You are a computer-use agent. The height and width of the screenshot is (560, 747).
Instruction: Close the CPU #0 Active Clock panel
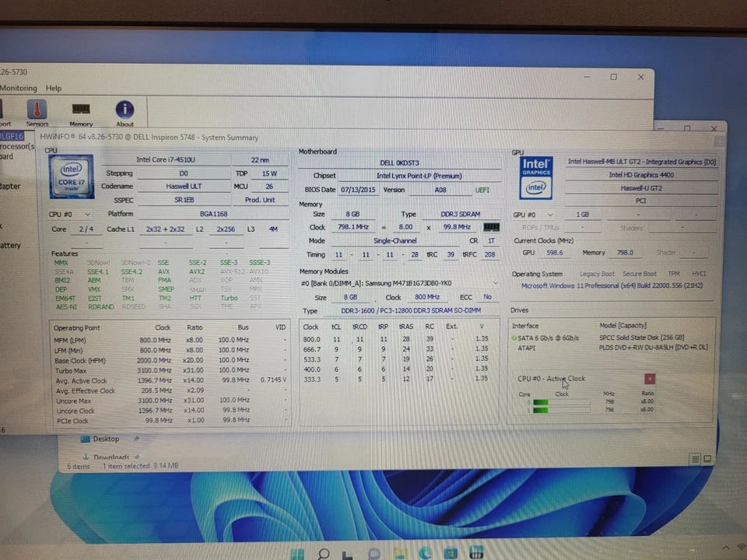pos(649,379)
